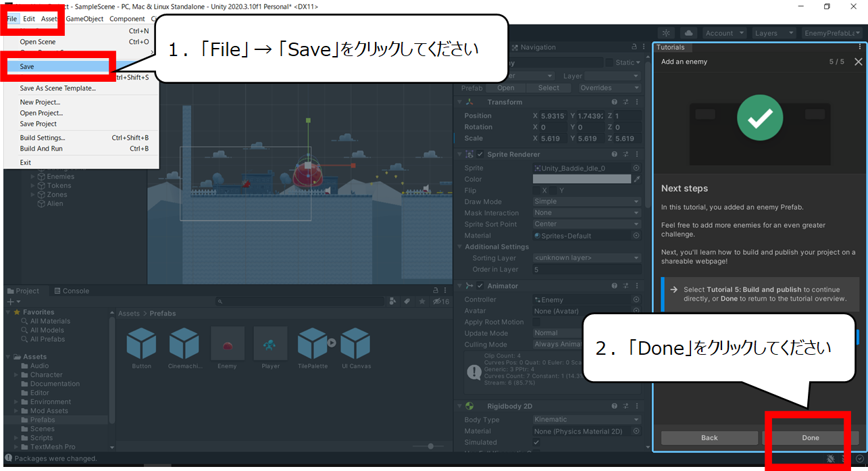The width and height of the screenshot is (868, 471).
Task: Open the Edit menu
Action: [29, 19]
